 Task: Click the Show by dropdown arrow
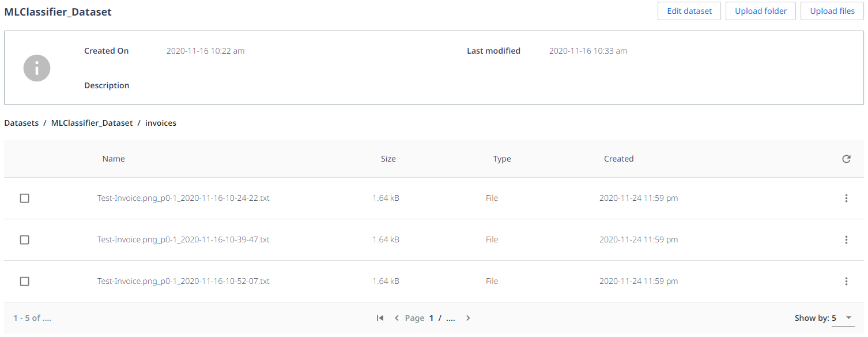(x=848, y=317)
